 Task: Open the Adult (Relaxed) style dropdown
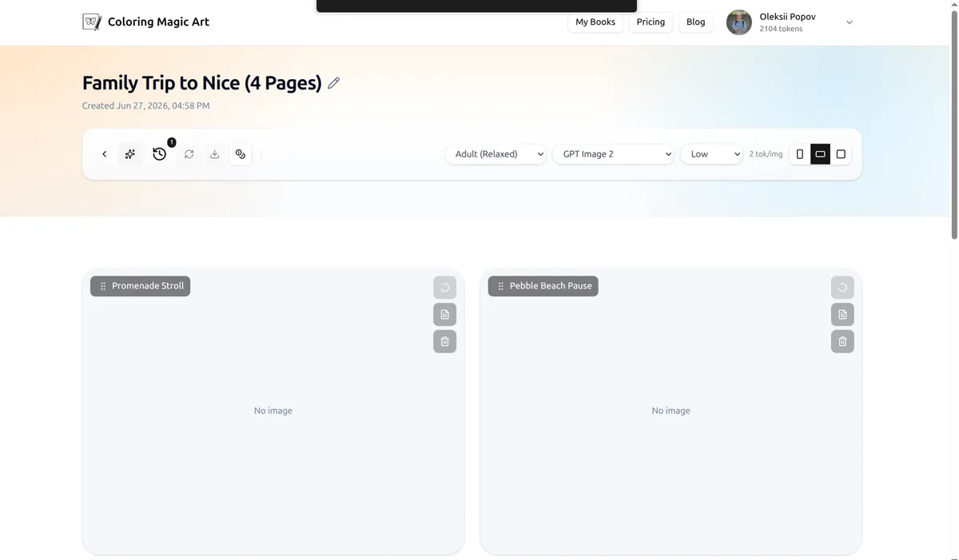(495, 154)
